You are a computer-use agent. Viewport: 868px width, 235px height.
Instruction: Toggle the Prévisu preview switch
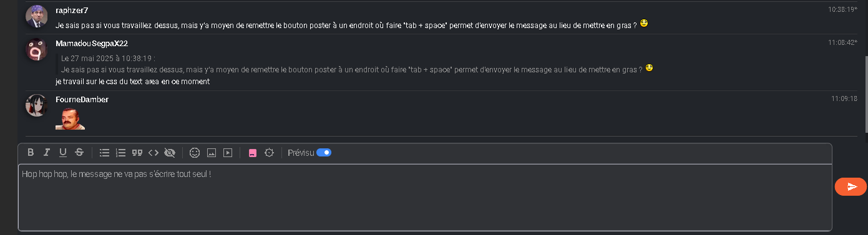pyautogui.click(x=324, y=153)
